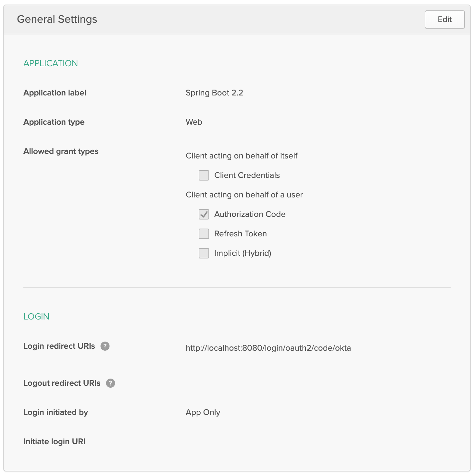Click the Web application type value
The image size is (474, 476).
point(194,122)
